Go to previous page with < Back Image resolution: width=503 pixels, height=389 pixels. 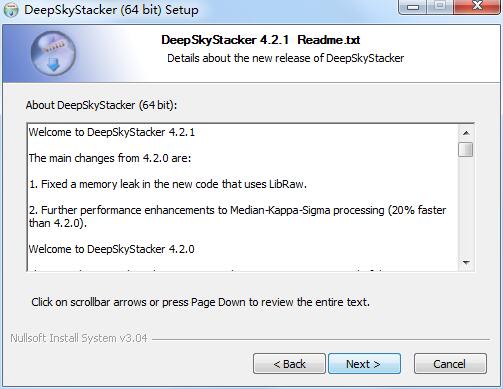point(289,364)
